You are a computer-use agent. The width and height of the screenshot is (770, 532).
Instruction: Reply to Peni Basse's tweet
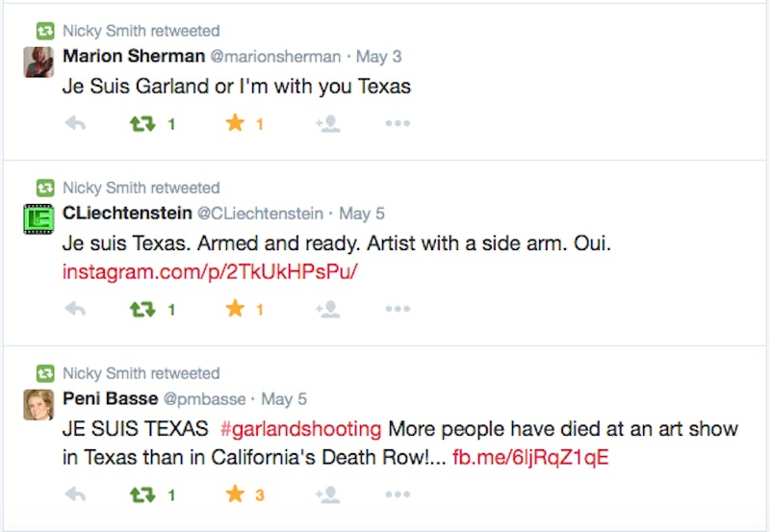point(75,495)
